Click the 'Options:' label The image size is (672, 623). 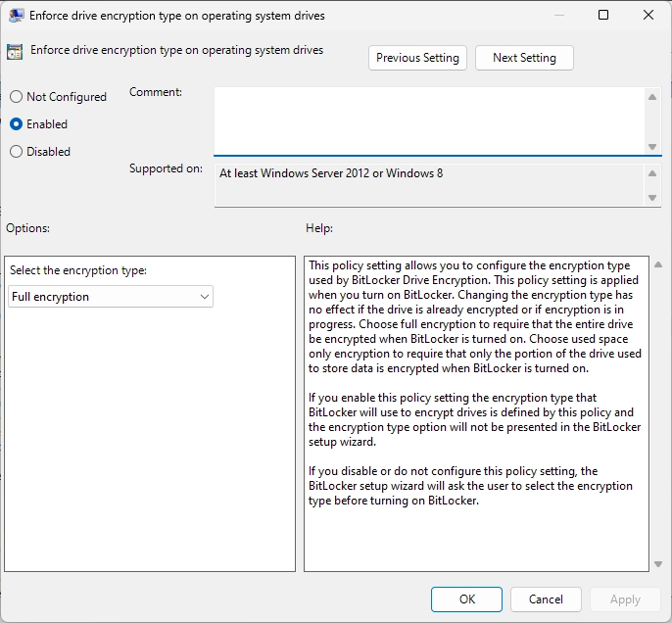(27, 228)
